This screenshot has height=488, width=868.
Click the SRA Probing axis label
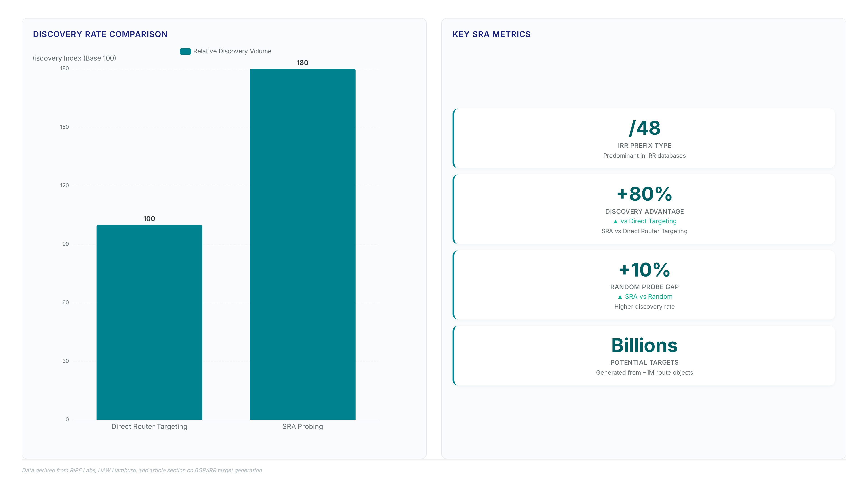(303, 426)
